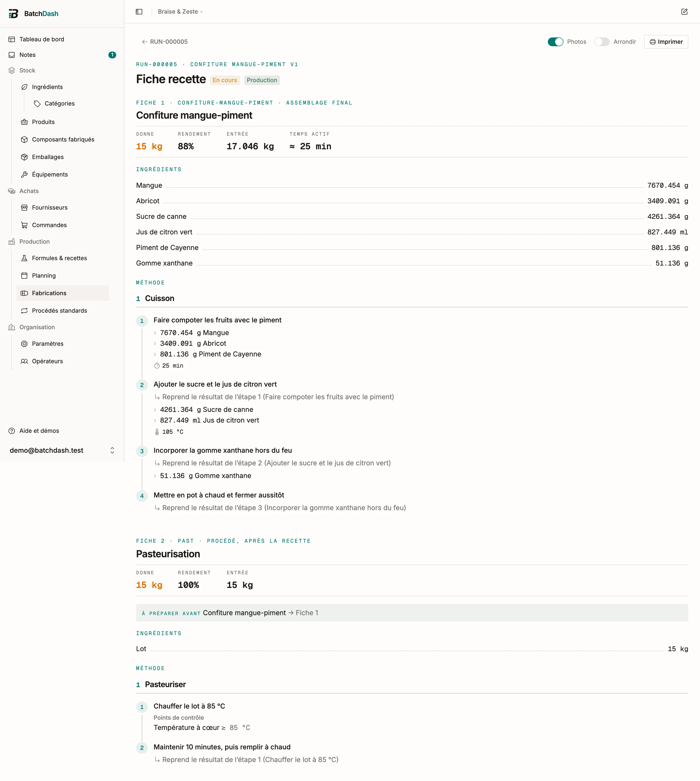Screen dimensions: 700x781
Task: Expand the 3409.091 g Abricot step ingredient
Action: pyautogui.click(x=155, y=344)
